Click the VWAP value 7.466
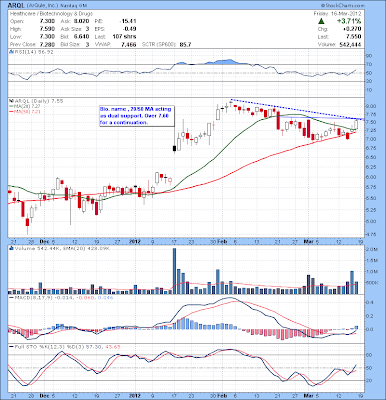 click(x=129, y=44)
